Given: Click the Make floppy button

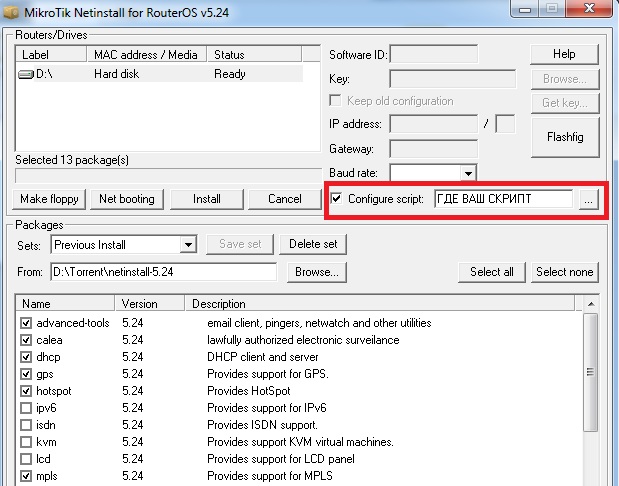Looking at the screenshot, I should (x=49, y=199).
